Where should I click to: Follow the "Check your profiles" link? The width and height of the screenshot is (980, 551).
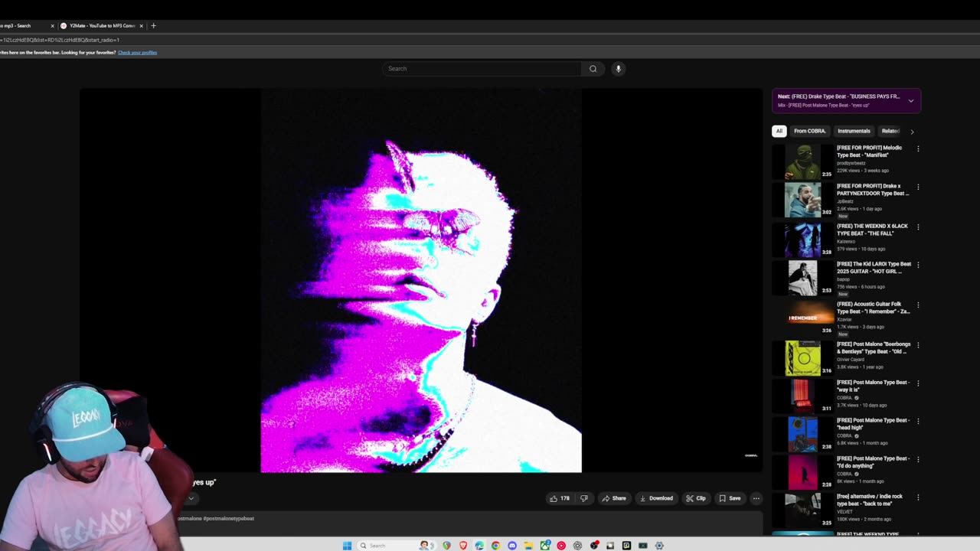coord(137,53)
